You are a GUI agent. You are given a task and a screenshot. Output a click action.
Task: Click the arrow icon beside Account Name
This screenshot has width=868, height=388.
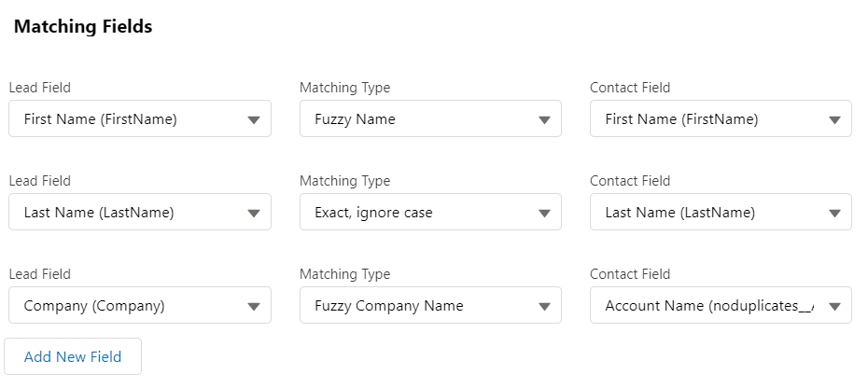pyautogui.click(x=834, y=307)
